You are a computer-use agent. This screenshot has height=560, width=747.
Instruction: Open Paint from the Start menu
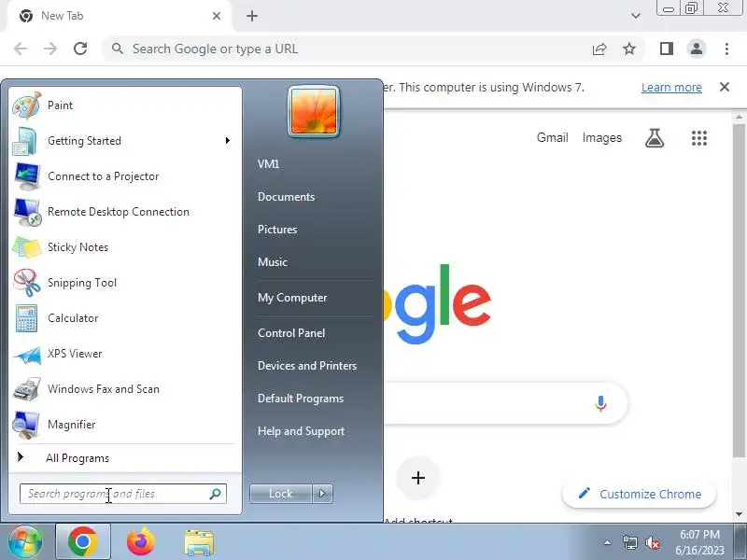point(125,105)
